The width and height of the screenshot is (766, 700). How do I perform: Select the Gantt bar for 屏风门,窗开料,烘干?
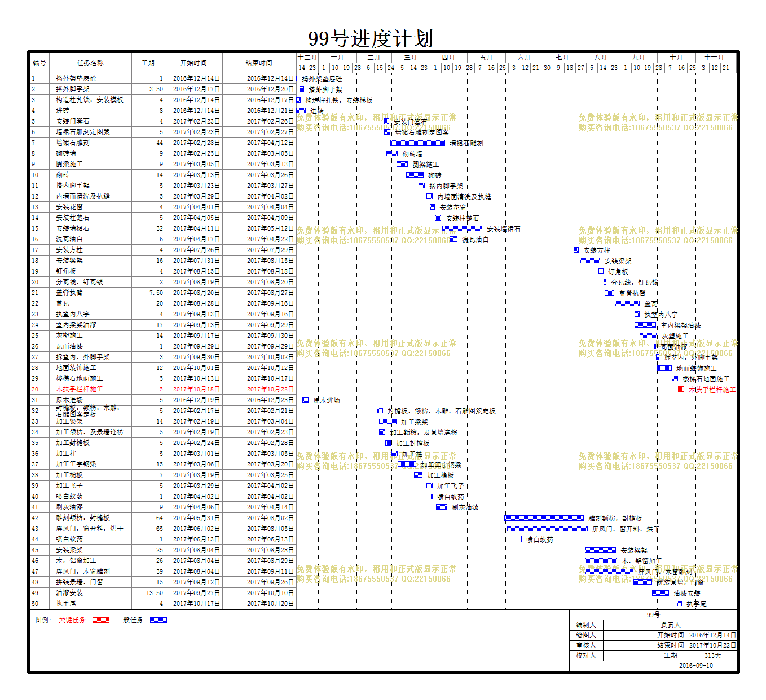coord(547,529)
